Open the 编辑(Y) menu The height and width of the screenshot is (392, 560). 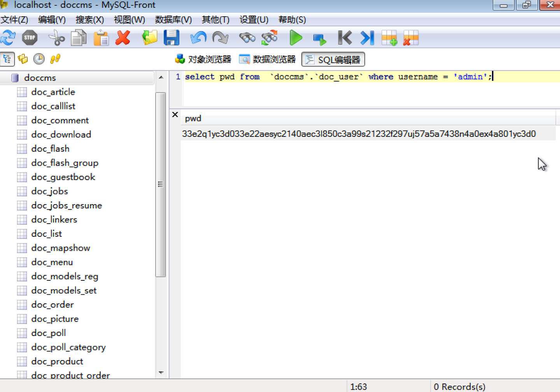click(x=52, y=19)
